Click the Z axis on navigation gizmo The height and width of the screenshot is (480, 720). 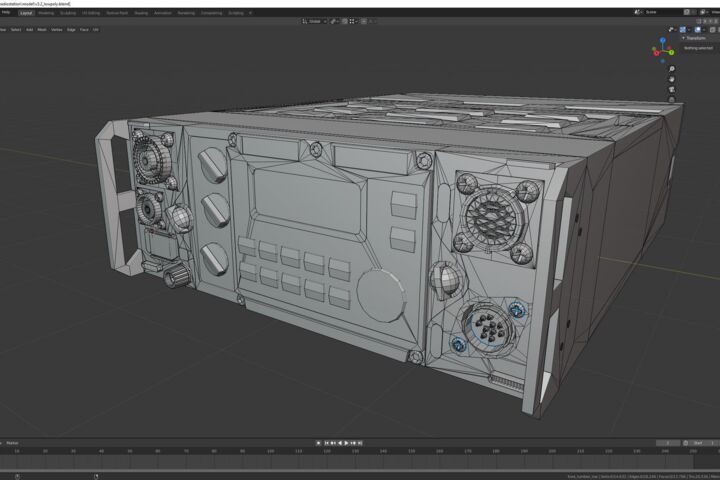click(663, 40)
